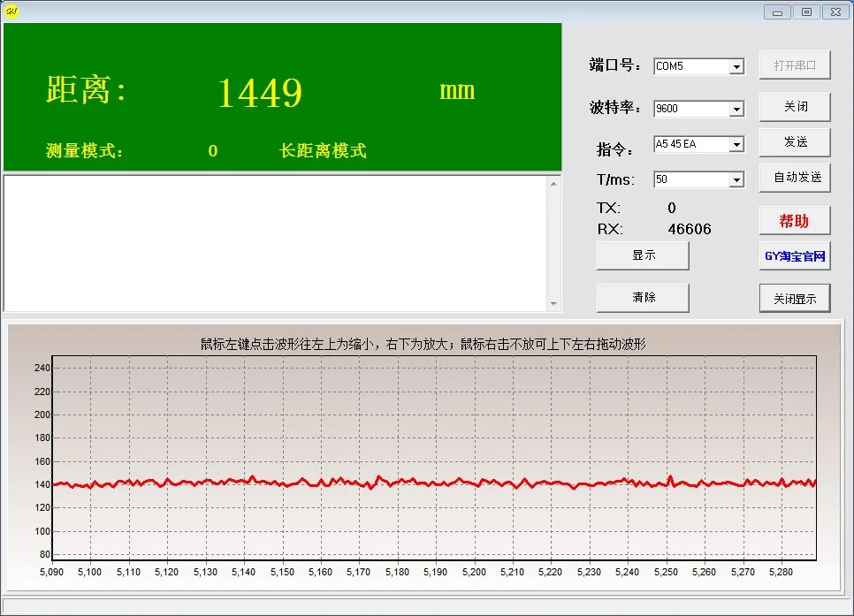The width and height of the screenshot is (854, 616).
Task: Visit the GY淘宝官网 Taobao store link
Action: [794, 255]
